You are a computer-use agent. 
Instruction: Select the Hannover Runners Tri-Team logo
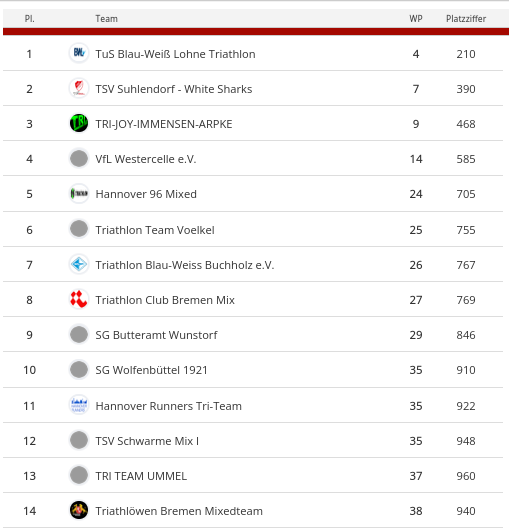(79, 405)
